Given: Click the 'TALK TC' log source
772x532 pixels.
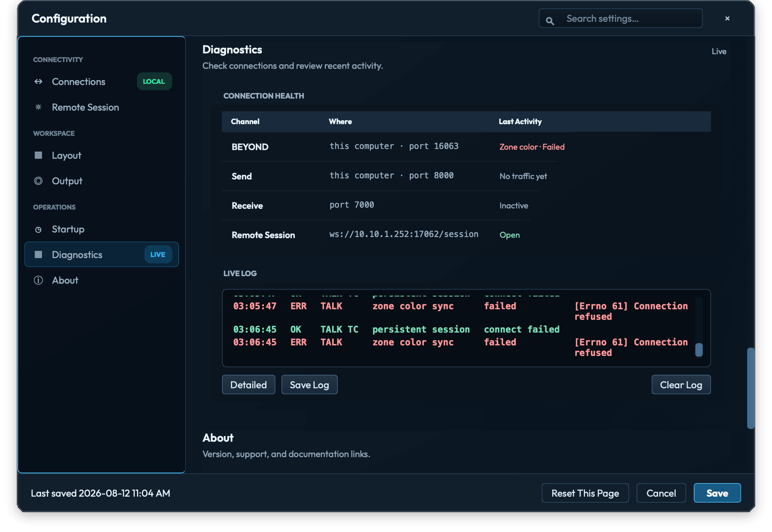Looking at the screenshot, I should point(339,329).
